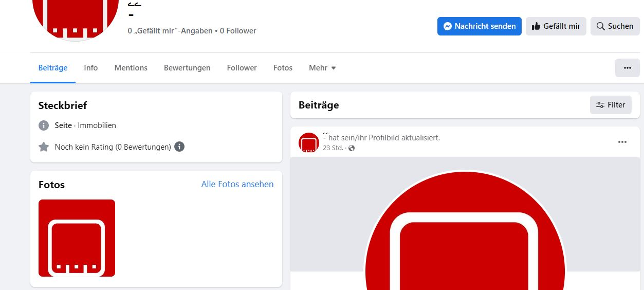The width and height of the screenshot is (644, 290).
Task: Click the 0 „Gefällt mir“-Angaben text
Action: pos(170,31)
